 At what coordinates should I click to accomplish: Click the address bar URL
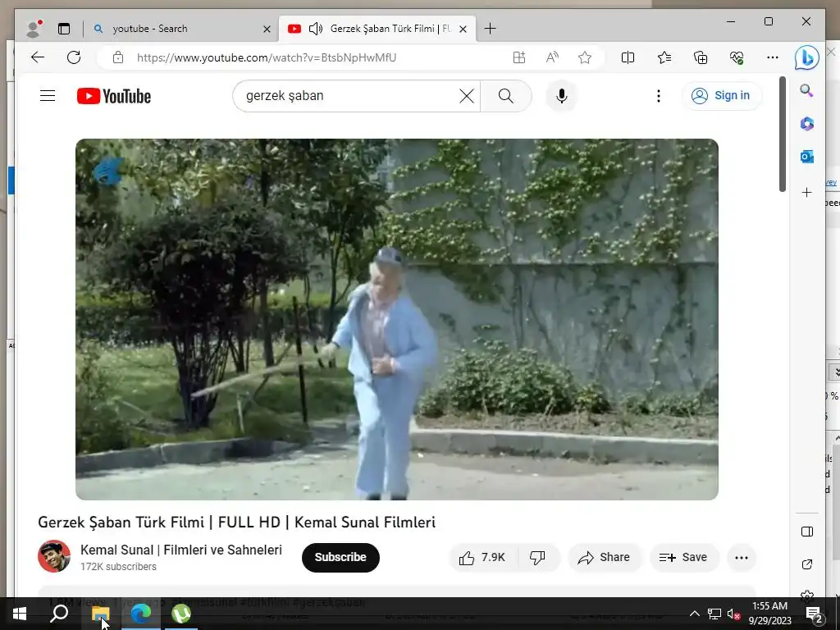[267, 57]
